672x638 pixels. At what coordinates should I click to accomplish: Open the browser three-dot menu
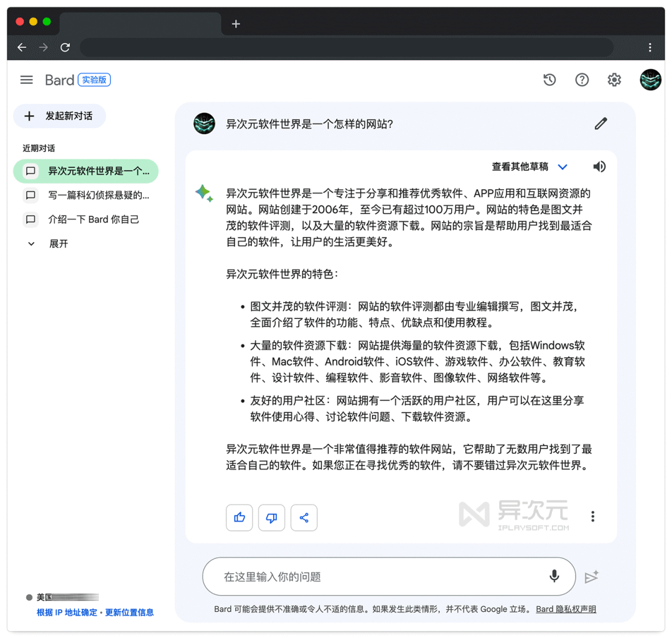click(x=650, y=47)
